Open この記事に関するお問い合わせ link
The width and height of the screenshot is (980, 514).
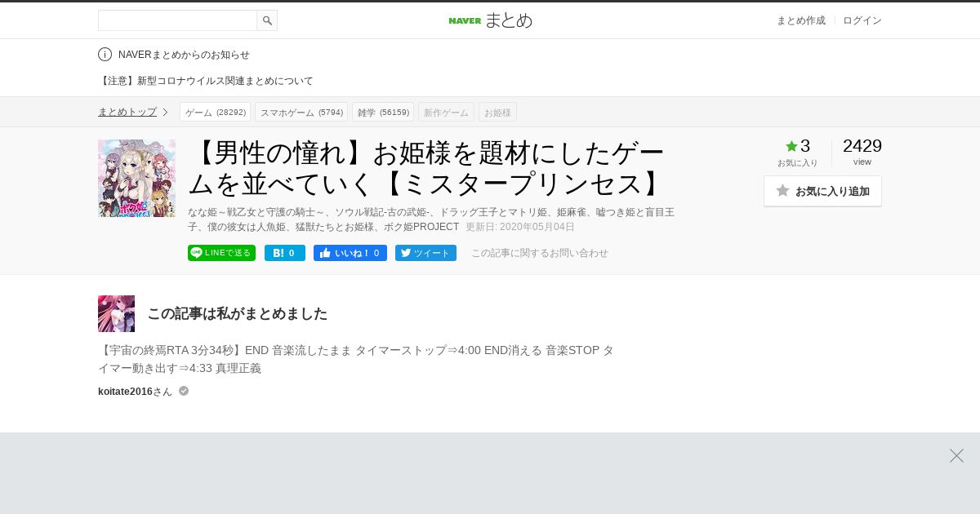click(540, 253)
